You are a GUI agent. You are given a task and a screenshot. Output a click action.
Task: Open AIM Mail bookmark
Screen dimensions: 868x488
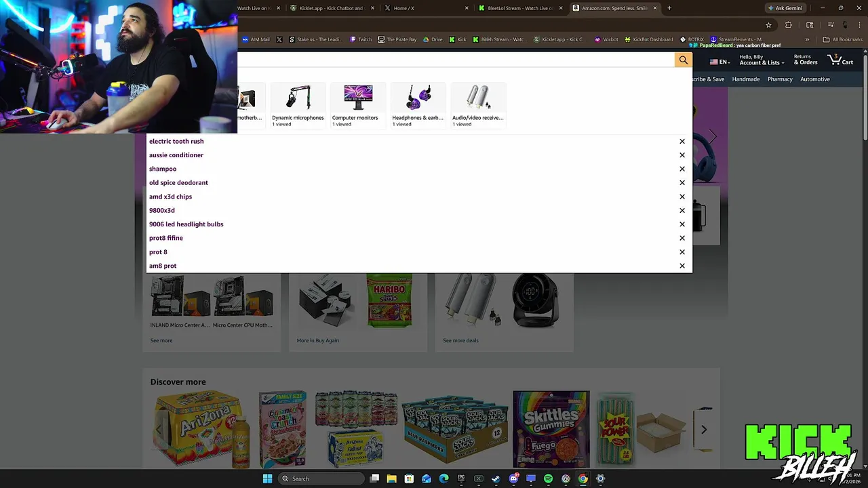tap(256, 39)
